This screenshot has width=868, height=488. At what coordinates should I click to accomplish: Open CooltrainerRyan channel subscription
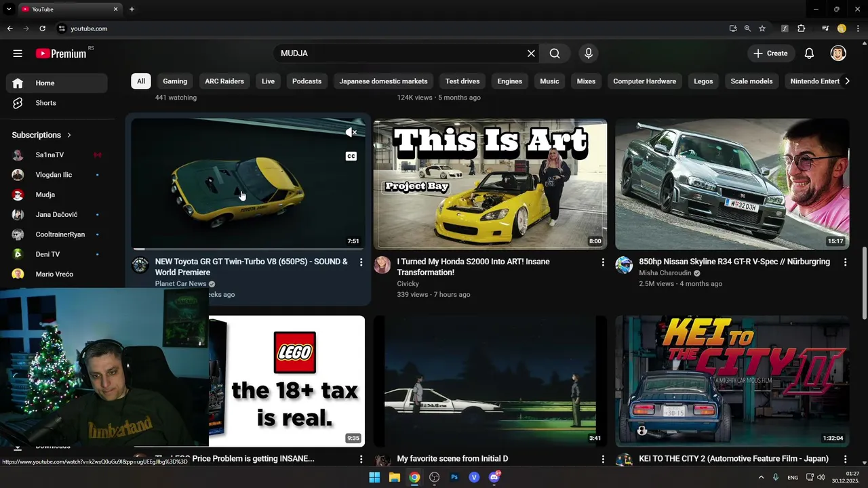pyautogui.click(x=57, y=235)
